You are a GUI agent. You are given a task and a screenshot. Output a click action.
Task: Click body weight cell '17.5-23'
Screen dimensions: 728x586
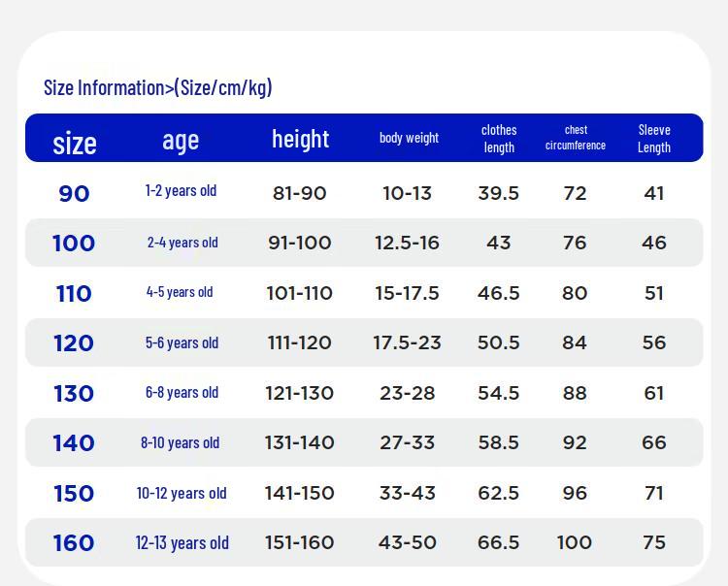[407, 342]
